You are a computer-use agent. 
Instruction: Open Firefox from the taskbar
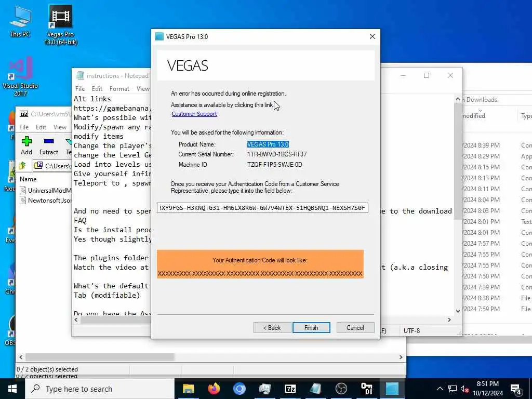tap(214, 389)
